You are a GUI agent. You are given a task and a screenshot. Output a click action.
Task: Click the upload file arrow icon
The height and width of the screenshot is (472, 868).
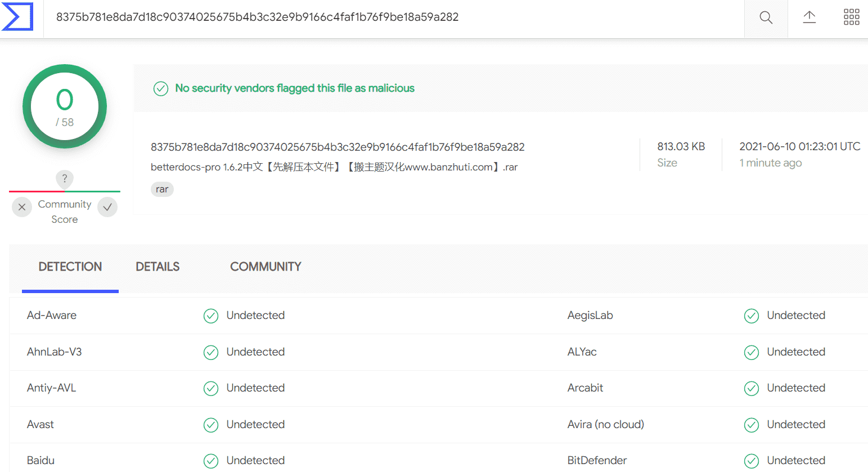[x=809, y=17]
